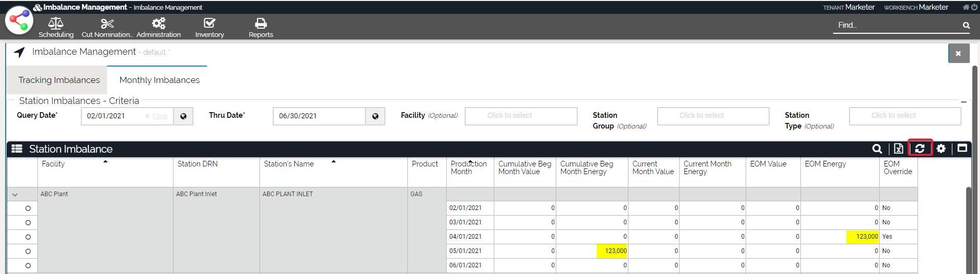Open the Facility selection dropdown
The height and width of the screenshot is (274, 980).
(x=520, y=116)
